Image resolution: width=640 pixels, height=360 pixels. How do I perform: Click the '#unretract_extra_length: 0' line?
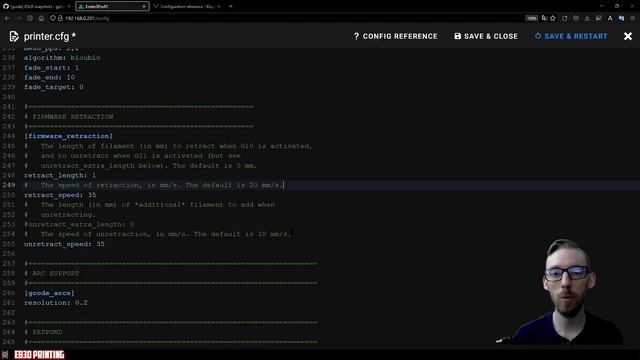(79, 224)
